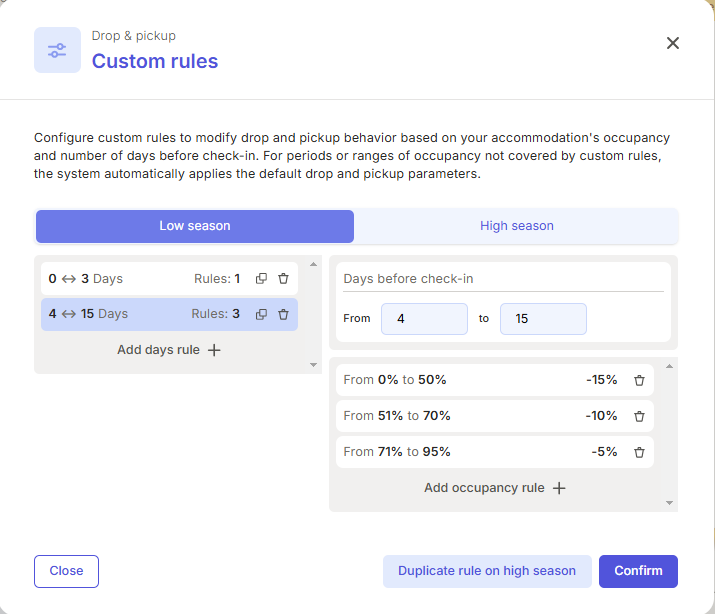Viewport: 715px width, 614px height.
Task: Select the Low season tab
Action: [195, 226]
